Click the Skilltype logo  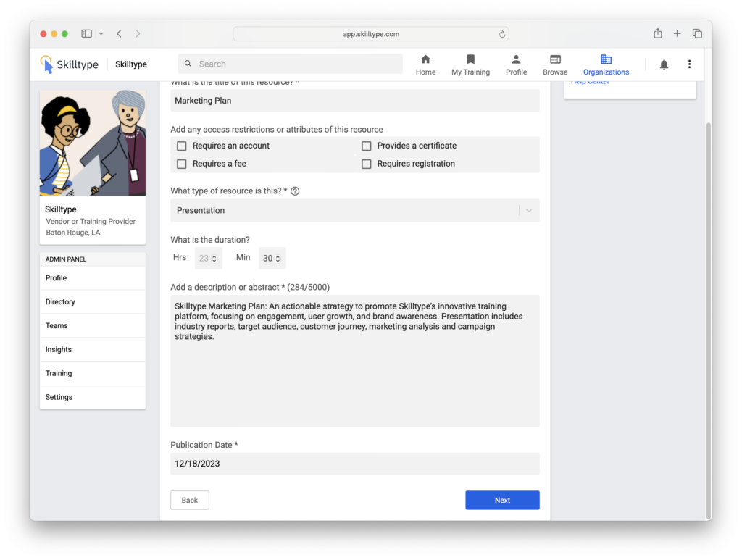click(70, 64)
